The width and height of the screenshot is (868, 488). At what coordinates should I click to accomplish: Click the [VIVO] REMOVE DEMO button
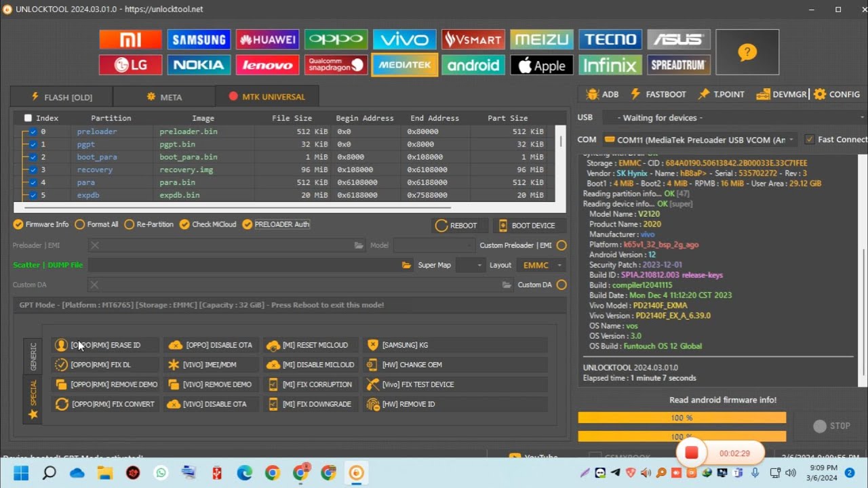coord(210,384)
